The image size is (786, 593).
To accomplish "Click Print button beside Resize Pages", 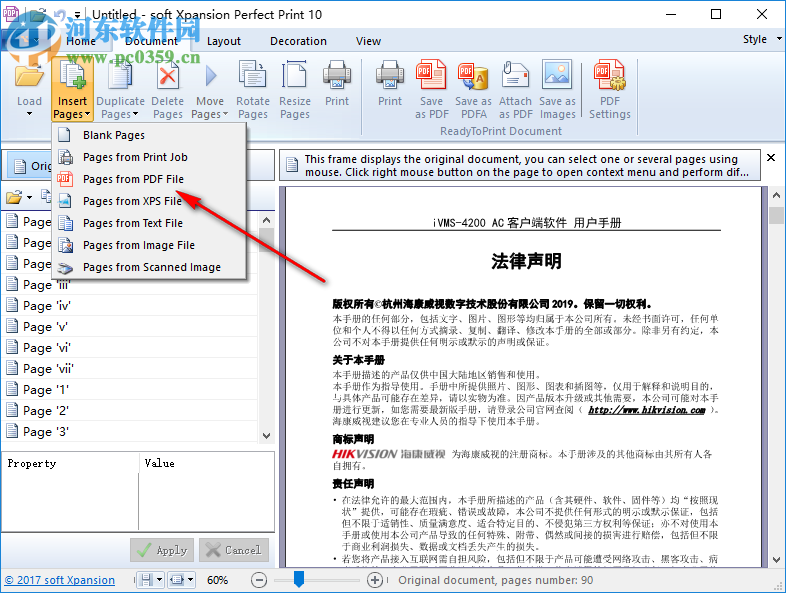I will 337,83.
